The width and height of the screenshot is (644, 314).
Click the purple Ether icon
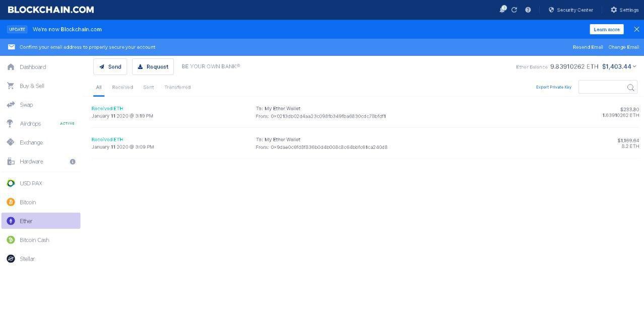11,221
